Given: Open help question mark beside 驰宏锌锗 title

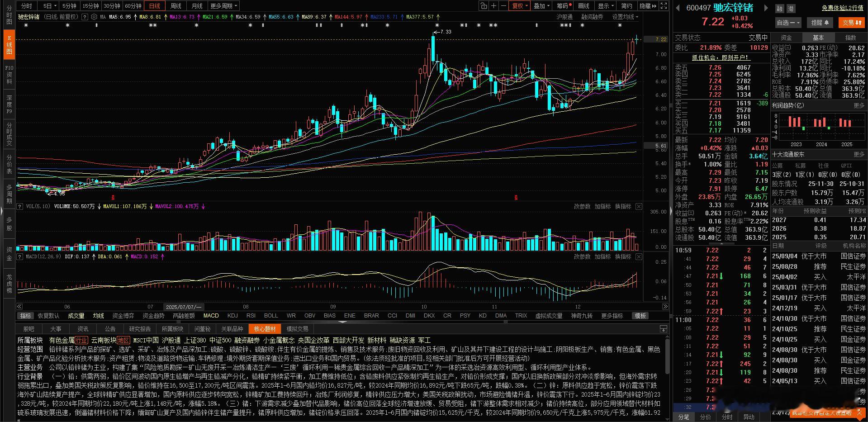Looking at the screenshot, I should pyautogui.click(x=85, y=17).
